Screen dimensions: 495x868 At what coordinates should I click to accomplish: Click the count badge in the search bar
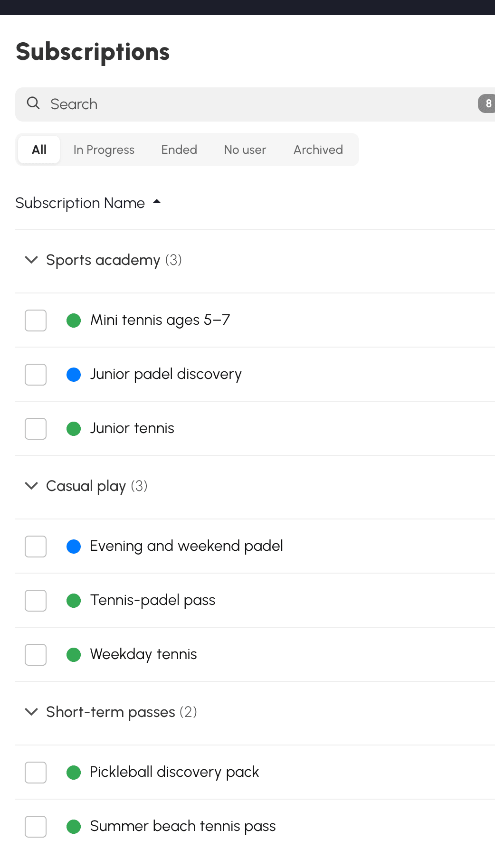(x=487, y=104)
